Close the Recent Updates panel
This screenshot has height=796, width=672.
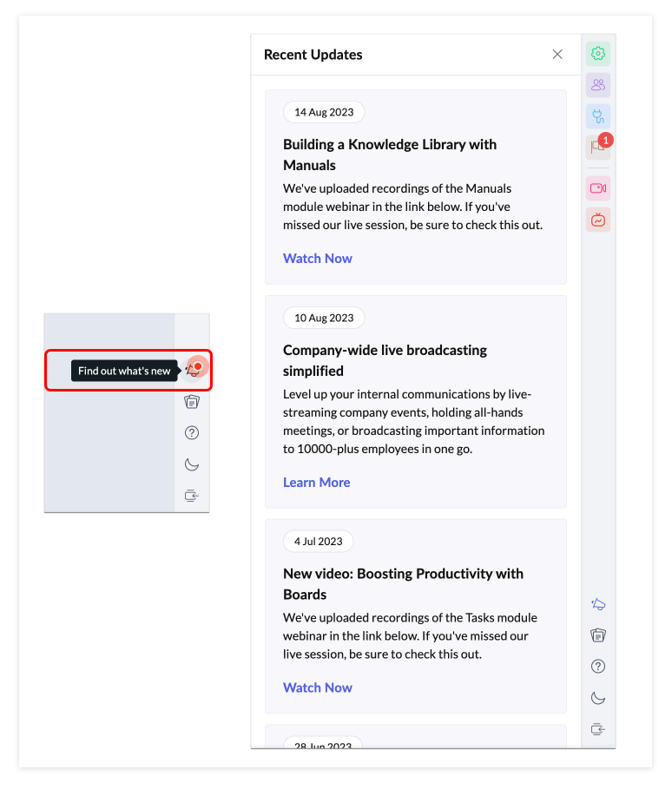557,55
